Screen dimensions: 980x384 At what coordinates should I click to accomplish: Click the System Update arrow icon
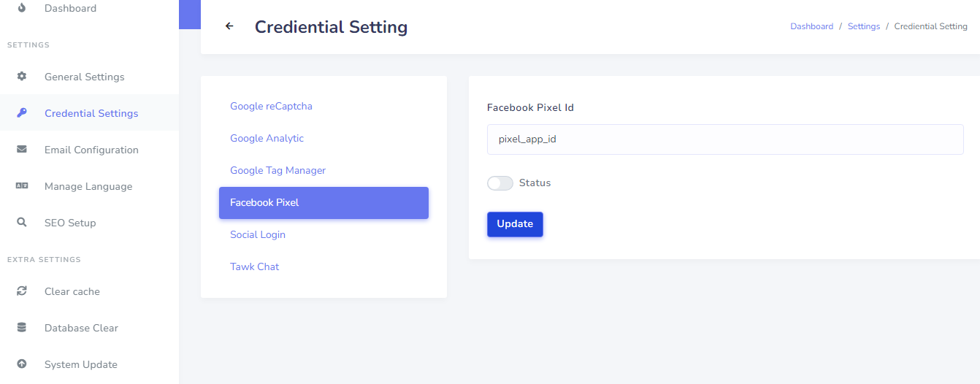21,364
